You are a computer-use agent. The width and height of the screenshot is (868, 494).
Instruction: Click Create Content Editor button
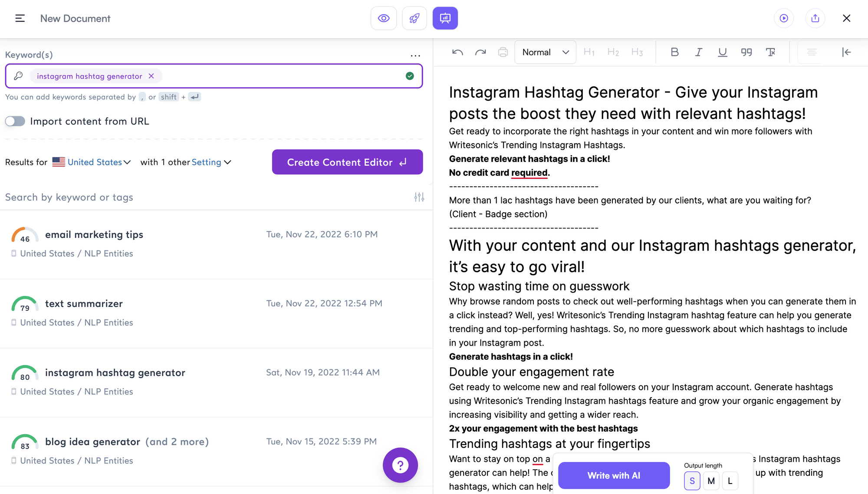coord(347,162)
